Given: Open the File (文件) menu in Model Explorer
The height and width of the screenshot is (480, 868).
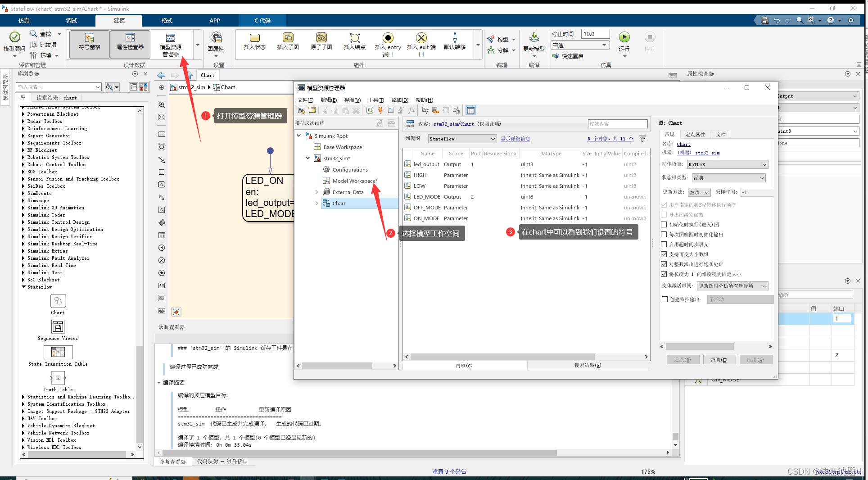Looking at the screenshot, I should point(305,100).
